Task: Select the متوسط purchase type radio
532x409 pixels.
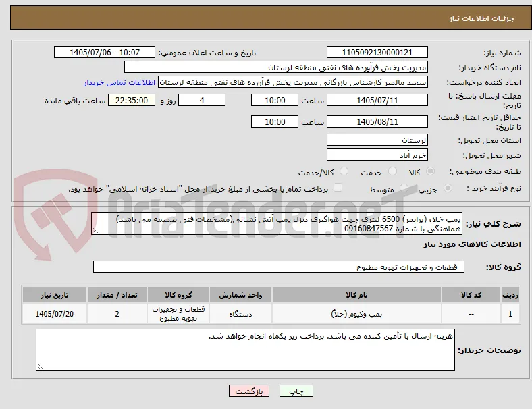Action: 404,188
